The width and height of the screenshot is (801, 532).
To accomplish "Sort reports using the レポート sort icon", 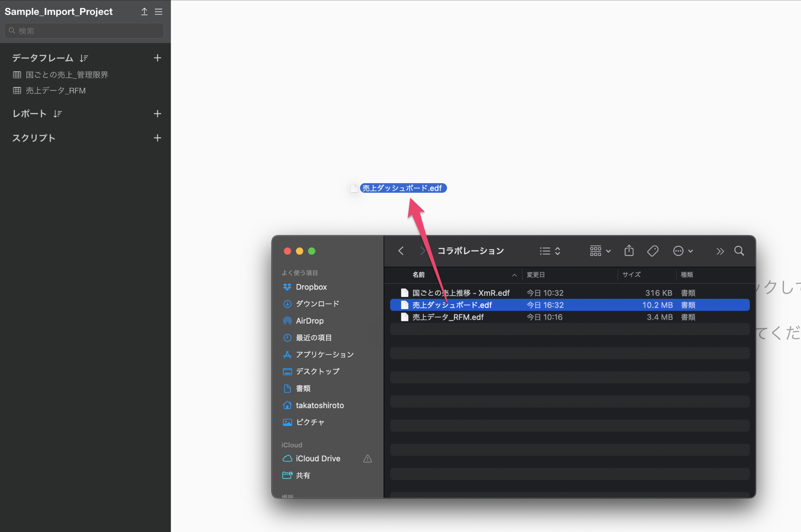I will 58,114.
